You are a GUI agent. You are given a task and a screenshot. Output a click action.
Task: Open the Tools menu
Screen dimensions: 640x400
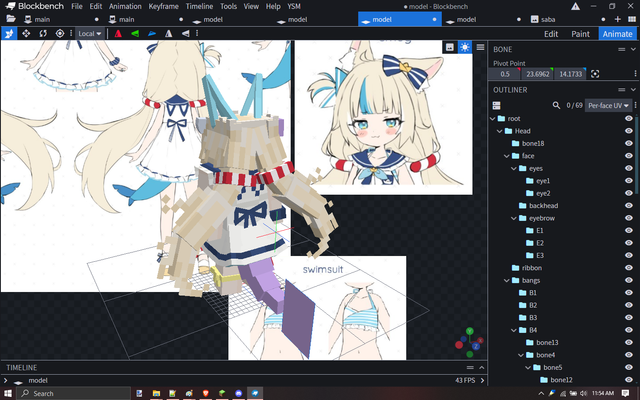coord(228,6)
